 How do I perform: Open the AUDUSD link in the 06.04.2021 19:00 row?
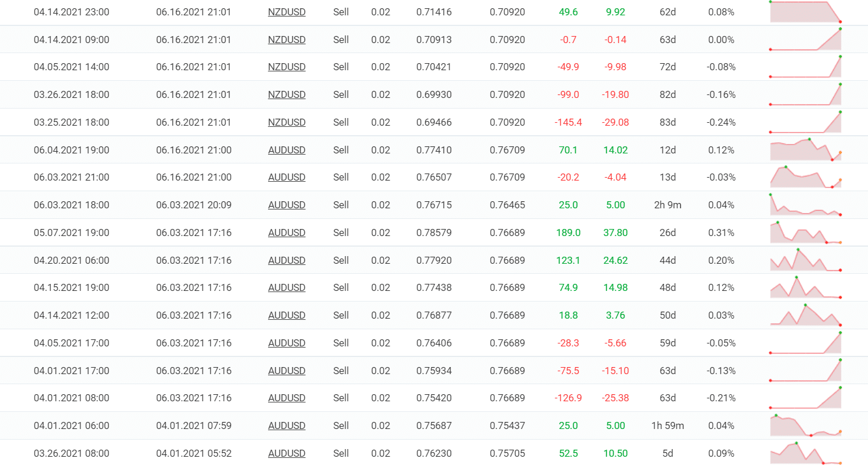coord(286,150)
